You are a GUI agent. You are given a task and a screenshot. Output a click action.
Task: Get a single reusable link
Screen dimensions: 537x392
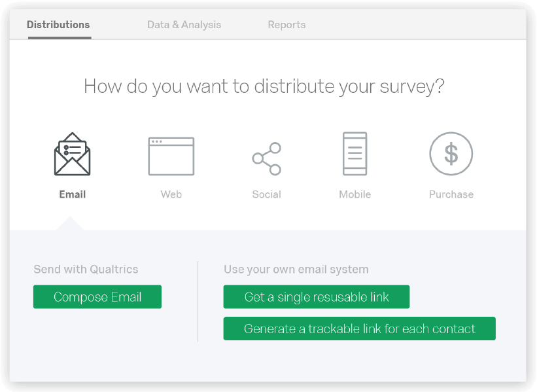click(316, 296)
